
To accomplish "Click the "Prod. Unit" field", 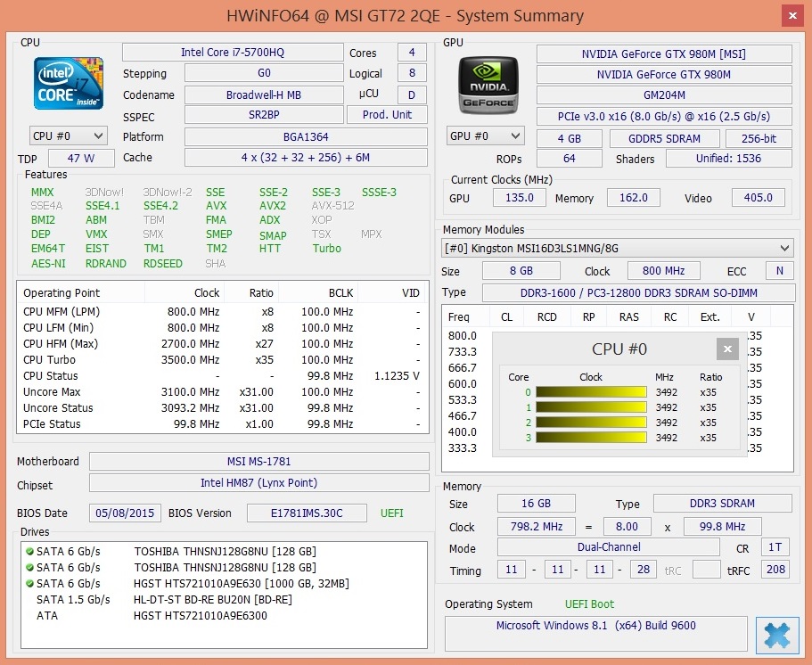I will click(387, 115).
